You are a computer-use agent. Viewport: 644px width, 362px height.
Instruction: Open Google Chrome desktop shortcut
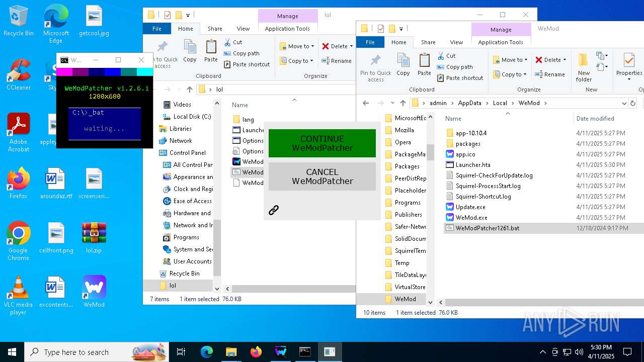click(19, 241)
